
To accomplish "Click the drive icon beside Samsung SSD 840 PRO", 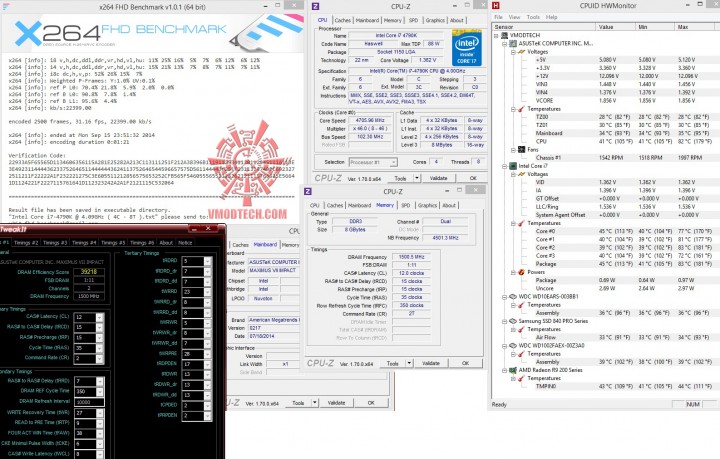I will tap(513, 321).
